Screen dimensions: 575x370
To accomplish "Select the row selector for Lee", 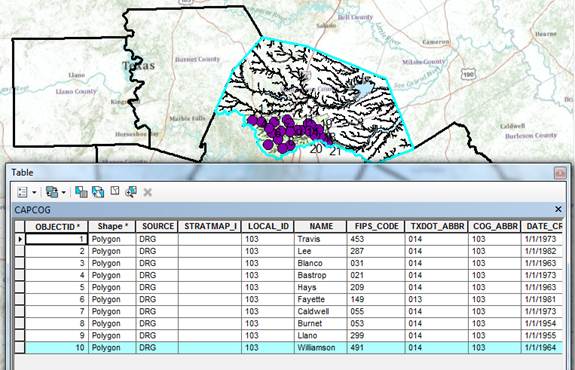I will (19, 251).
